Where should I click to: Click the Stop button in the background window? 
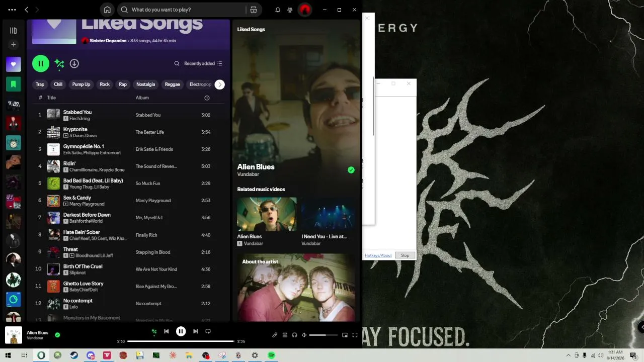tap(405, 255)
